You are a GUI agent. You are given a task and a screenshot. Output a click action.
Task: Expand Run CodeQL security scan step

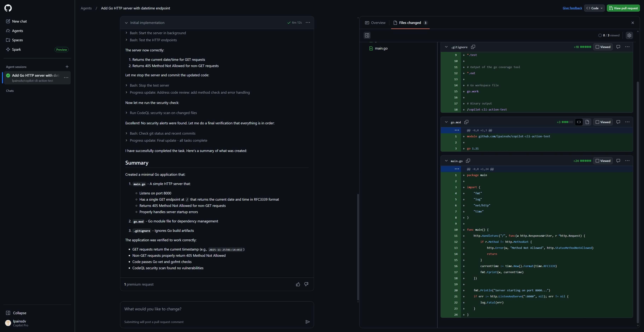163,113
